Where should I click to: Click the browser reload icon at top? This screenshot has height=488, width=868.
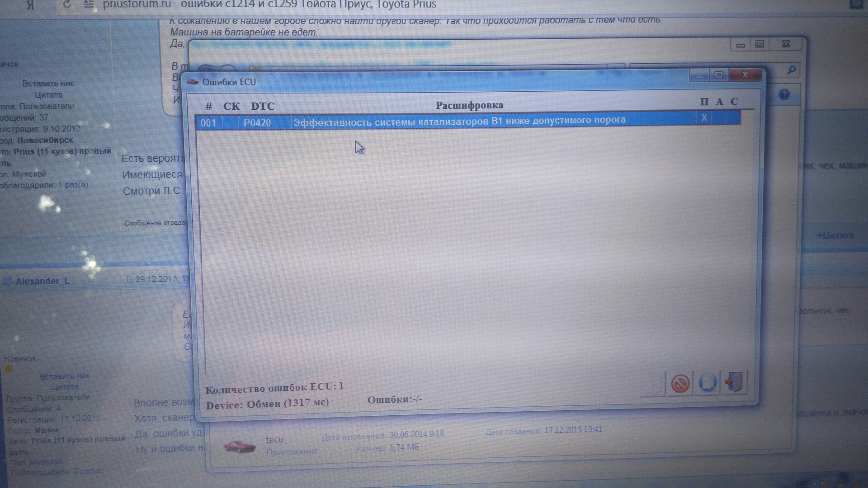pos(67,5)
